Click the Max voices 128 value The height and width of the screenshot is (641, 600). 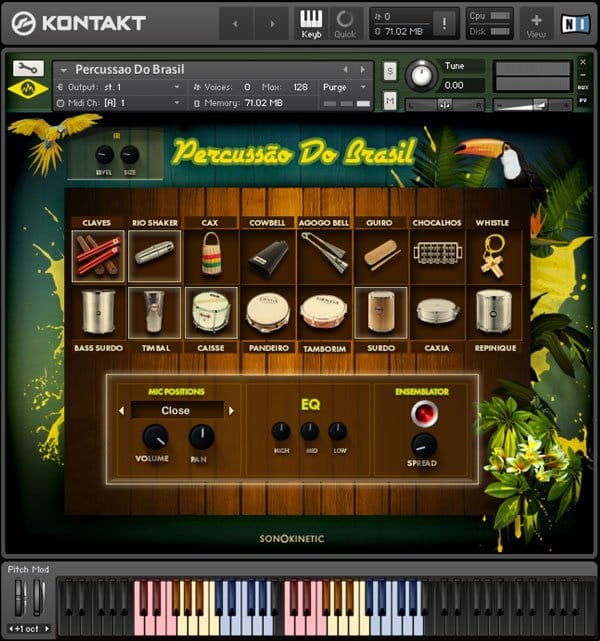pos(300,87)
